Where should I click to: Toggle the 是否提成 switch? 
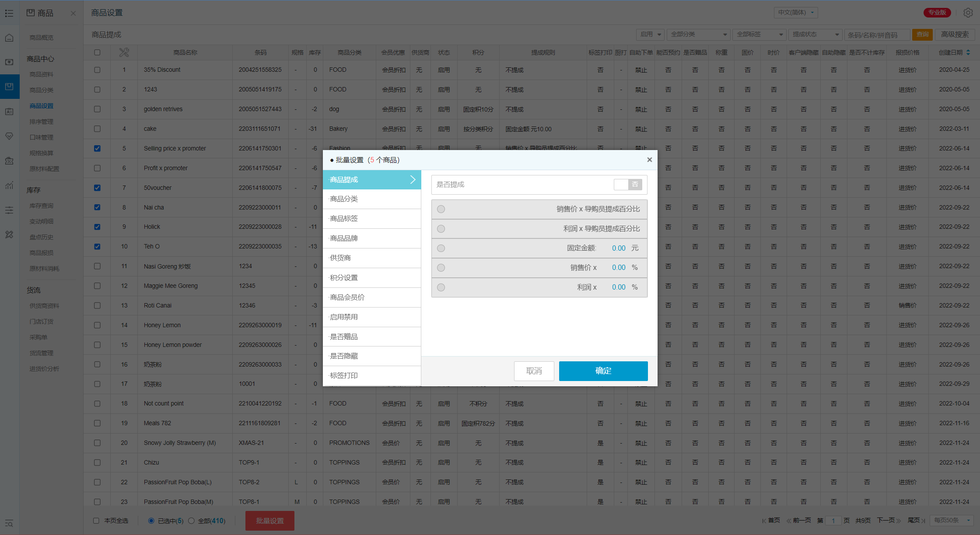click(x=628, y=185)
